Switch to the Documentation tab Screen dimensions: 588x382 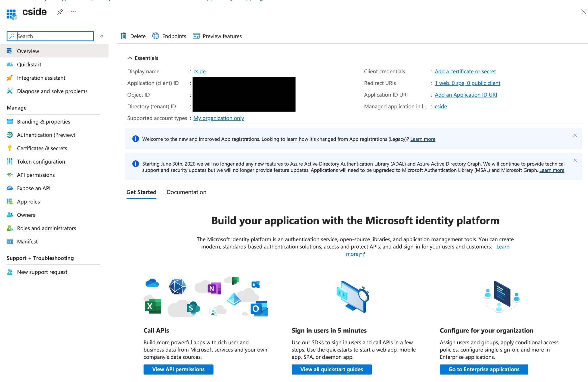[186, 192]
